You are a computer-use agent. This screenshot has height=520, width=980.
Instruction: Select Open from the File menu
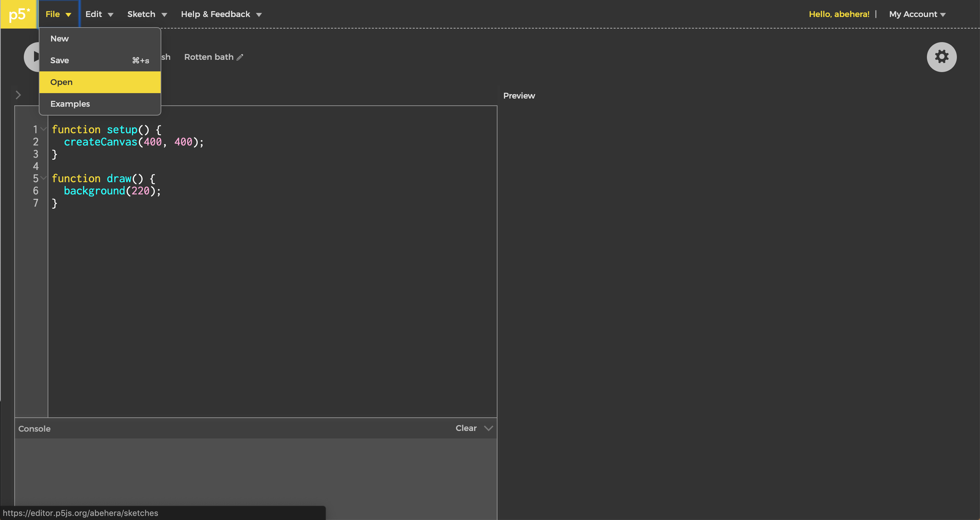click(x=61, y=82)
